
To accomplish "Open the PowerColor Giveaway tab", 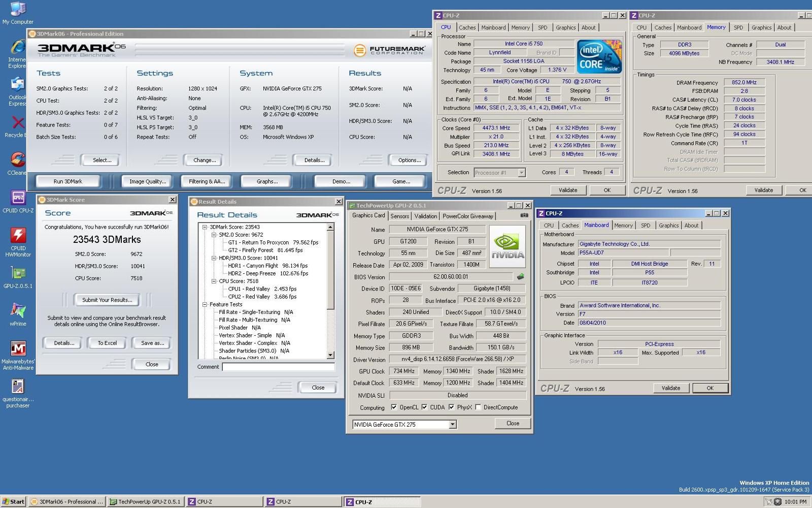I will click(468, 216).
